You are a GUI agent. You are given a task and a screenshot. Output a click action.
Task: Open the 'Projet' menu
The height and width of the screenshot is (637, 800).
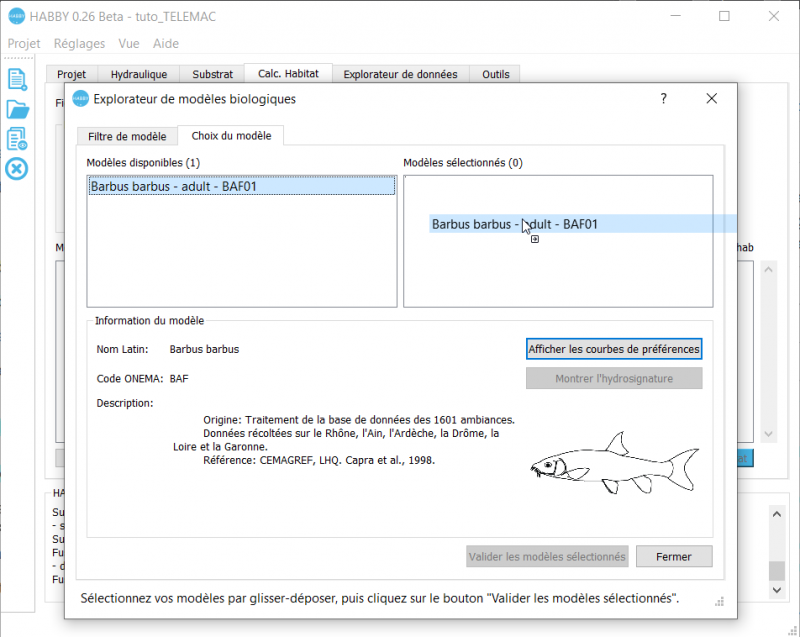pos(24,43)
